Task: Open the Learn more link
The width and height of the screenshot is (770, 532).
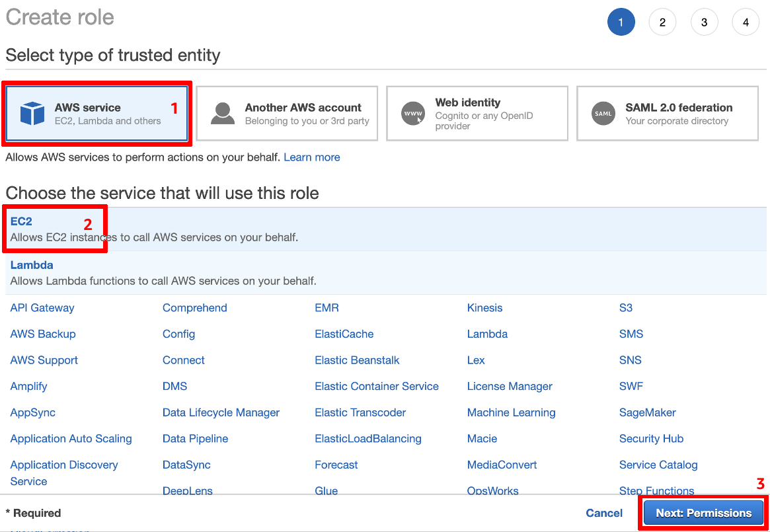Action: (312, 157)
